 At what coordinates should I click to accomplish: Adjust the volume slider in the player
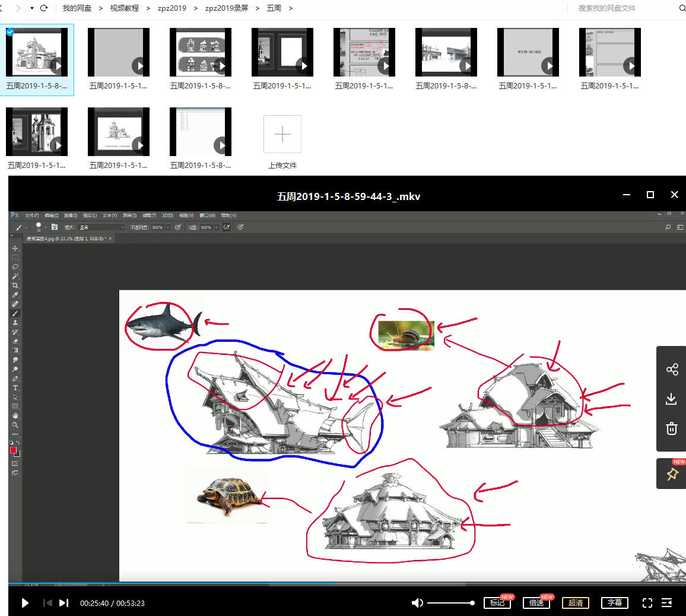450,603
